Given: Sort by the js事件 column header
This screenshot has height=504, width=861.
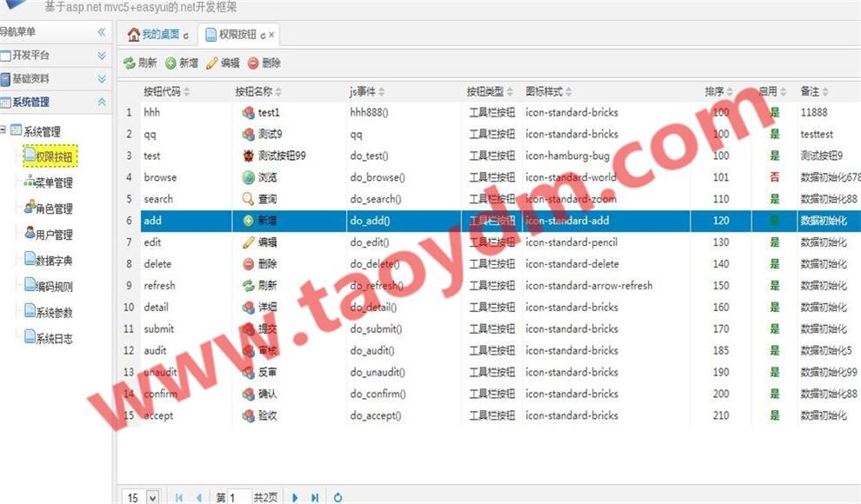Looking at the screenshot, I should pyautogui.click(x=367, y=91).
